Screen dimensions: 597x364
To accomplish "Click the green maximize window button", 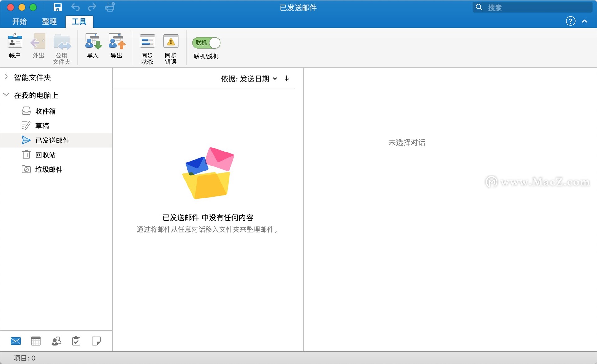I will pos(33,7).
